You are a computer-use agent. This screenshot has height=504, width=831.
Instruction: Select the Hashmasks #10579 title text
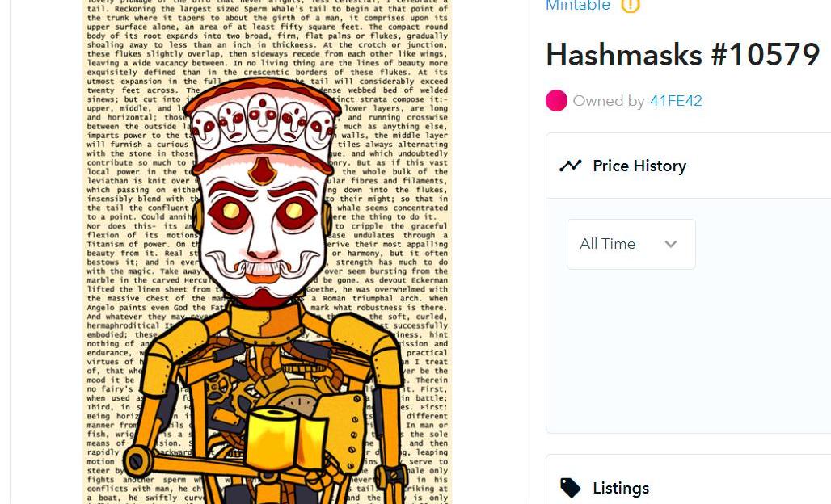click(x=682, y=54)
